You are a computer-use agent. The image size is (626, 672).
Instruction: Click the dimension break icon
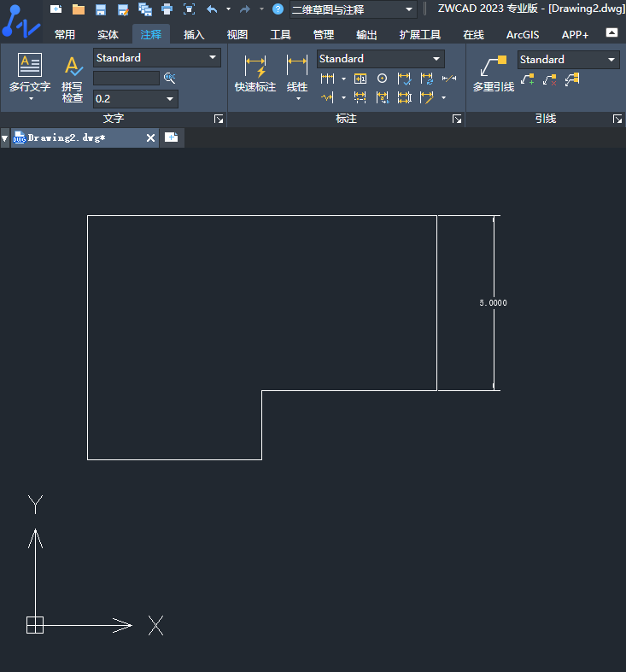(x=360, y=98)
